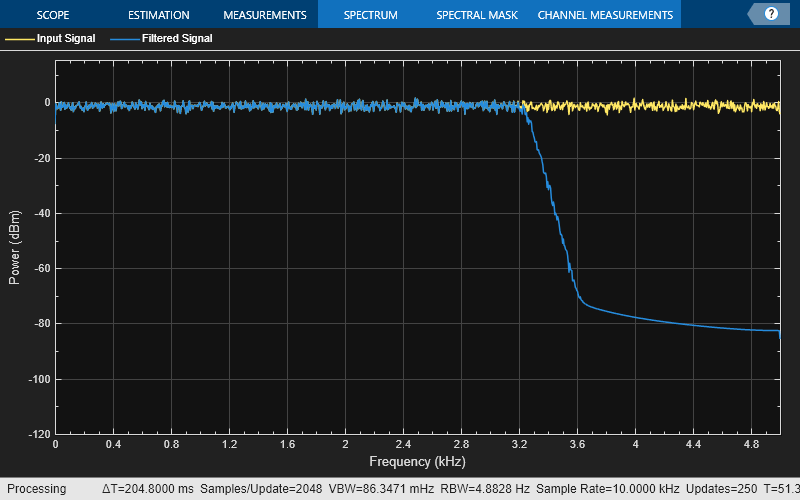Open the ESTIMATION tab

tap(158, 15)
